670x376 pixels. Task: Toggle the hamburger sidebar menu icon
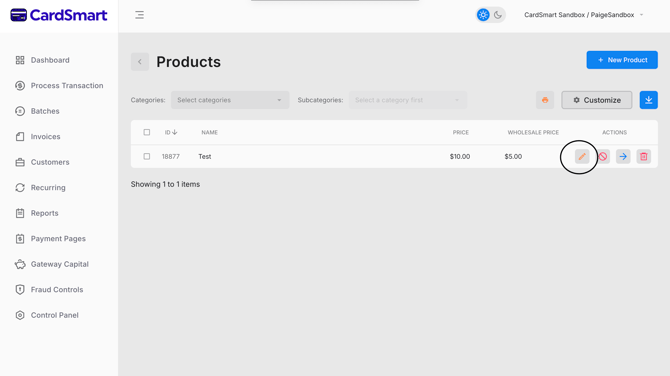(x=139, y=15)
